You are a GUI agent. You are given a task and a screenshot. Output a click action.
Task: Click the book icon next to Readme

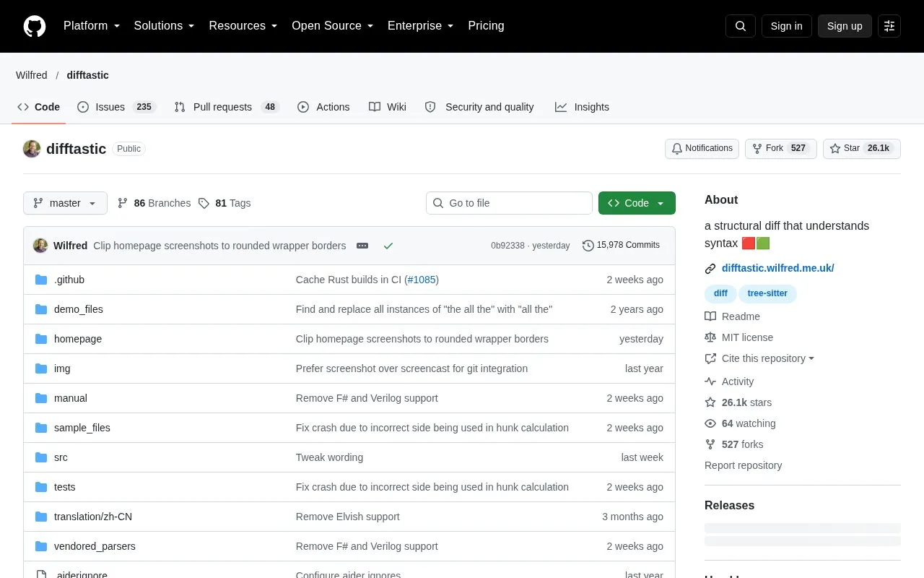click(710, 316)
